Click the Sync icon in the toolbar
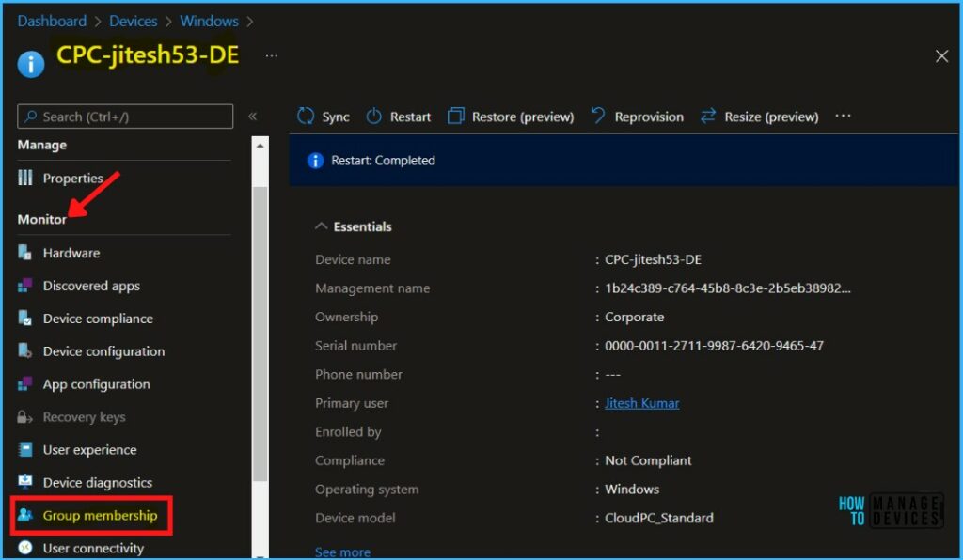Image resolution: width=963 pixels, height=560 pixels. [306, 116]
